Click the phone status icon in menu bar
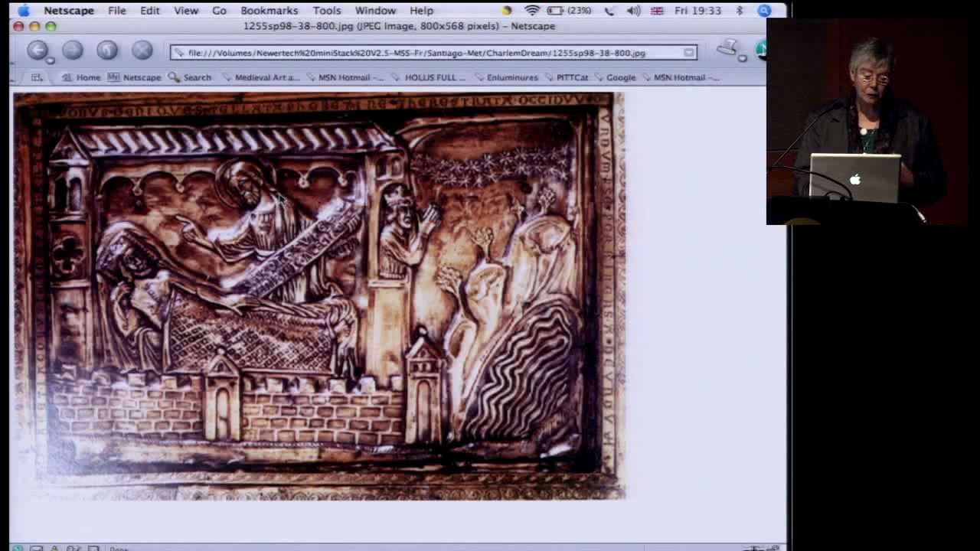The image size is (980, 551). [610, 11]
